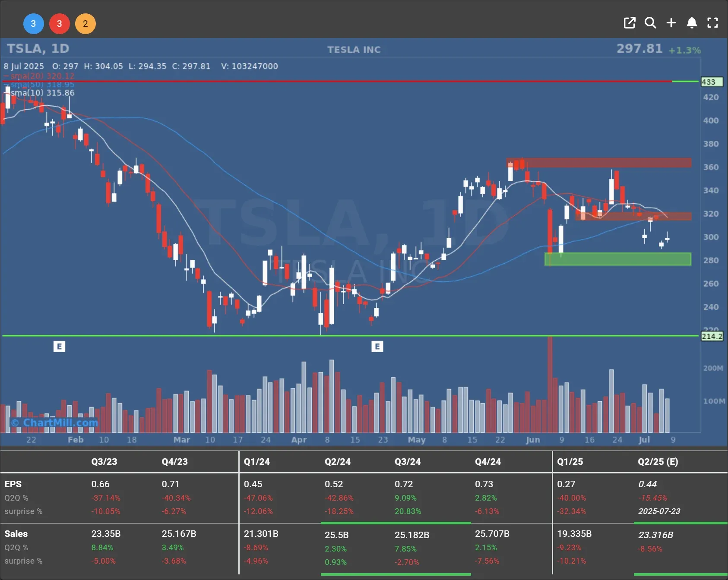Screen dimensions: 728x580
Task: Click the blue badge showing 3
Action: [33, 24]
